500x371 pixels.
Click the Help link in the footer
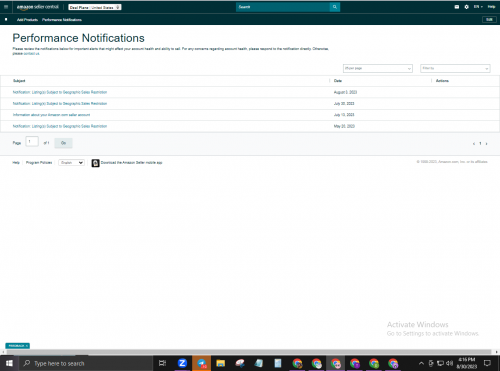click(16, 163)
